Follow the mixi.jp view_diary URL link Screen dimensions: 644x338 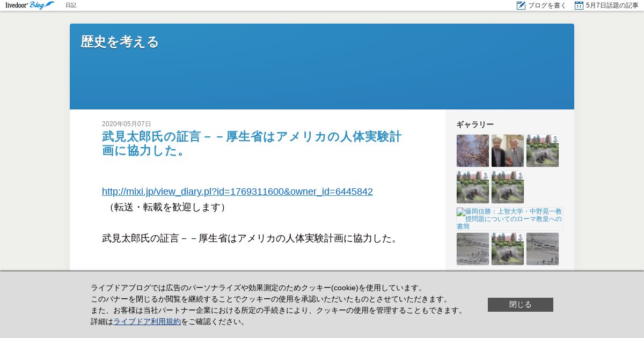tap(237, 192)
